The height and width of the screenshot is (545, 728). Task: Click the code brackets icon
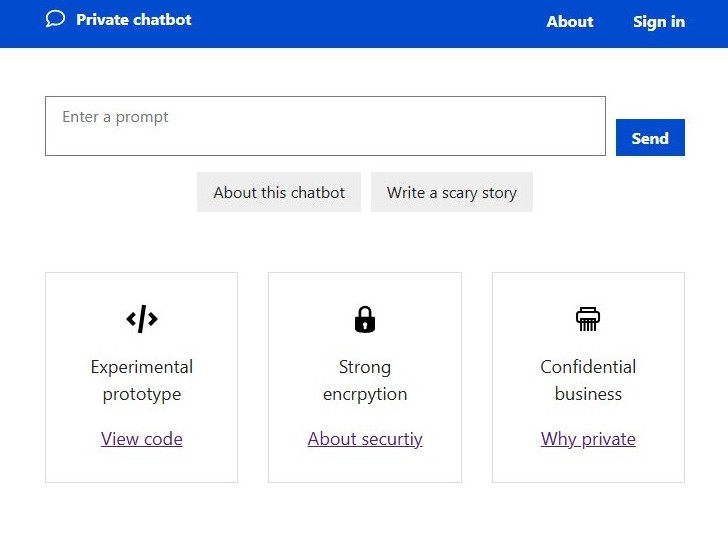point(142,319)
